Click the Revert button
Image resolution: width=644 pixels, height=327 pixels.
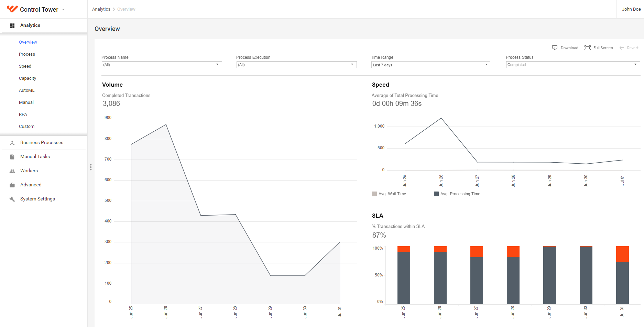tap(629, 48)
